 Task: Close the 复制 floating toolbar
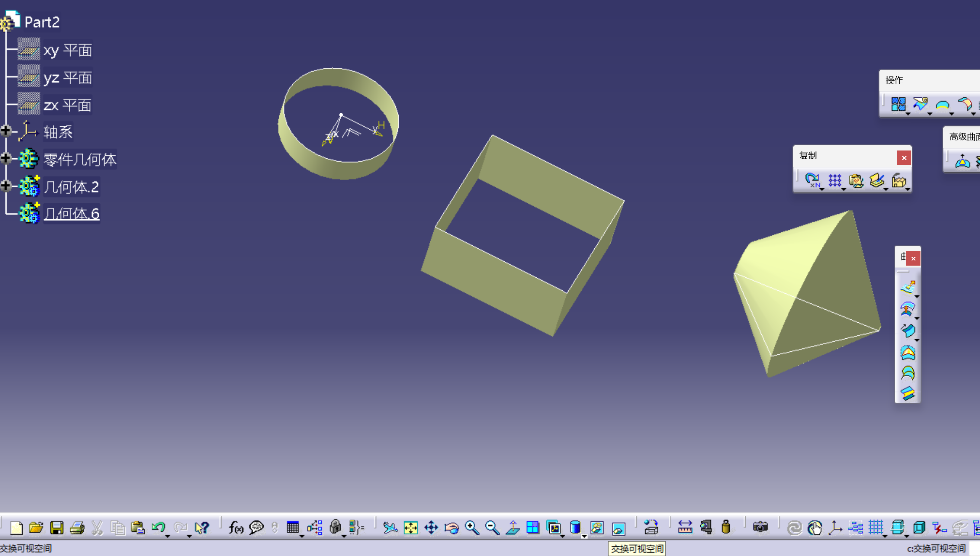point(904,158)
